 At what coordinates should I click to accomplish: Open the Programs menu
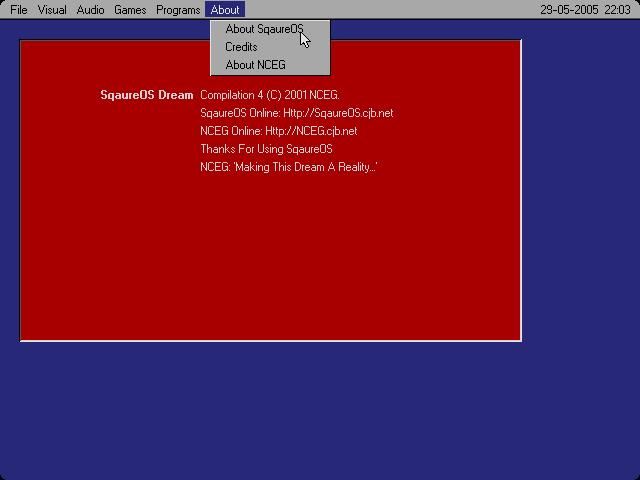(178, 10)
